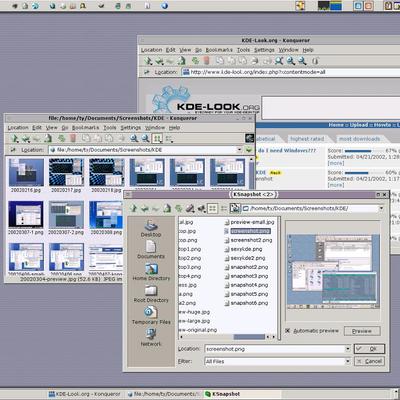
Task: Select screenshot2.png in file list
Action: click(248, 240)
